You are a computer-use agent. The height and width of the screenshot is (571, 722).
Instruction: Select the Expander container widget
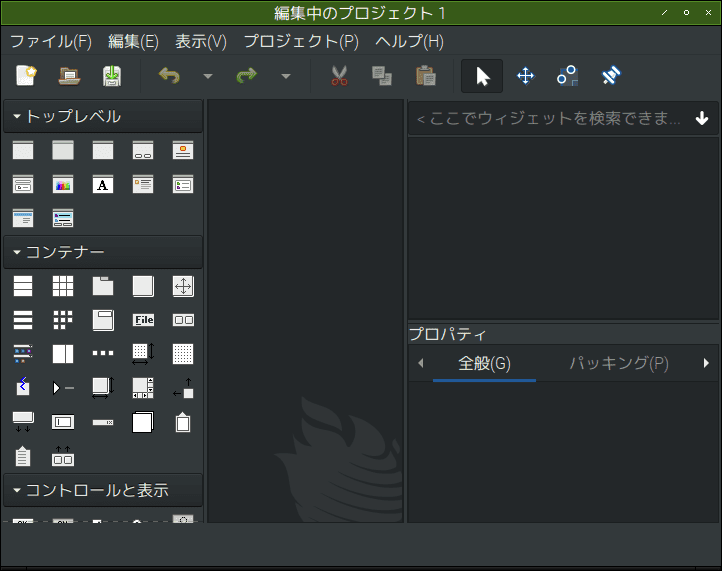pyautogui.click(x=63, y=388)
